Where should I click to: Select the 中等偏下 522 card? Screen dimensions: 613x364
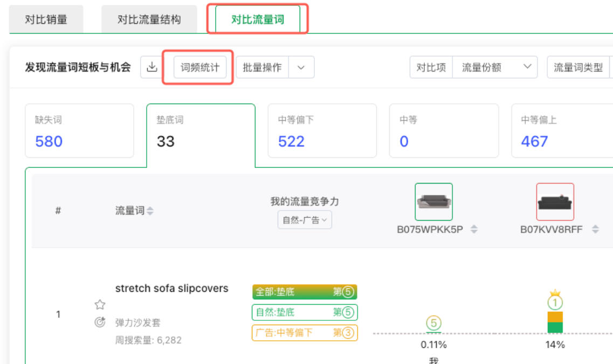(322, 131)
